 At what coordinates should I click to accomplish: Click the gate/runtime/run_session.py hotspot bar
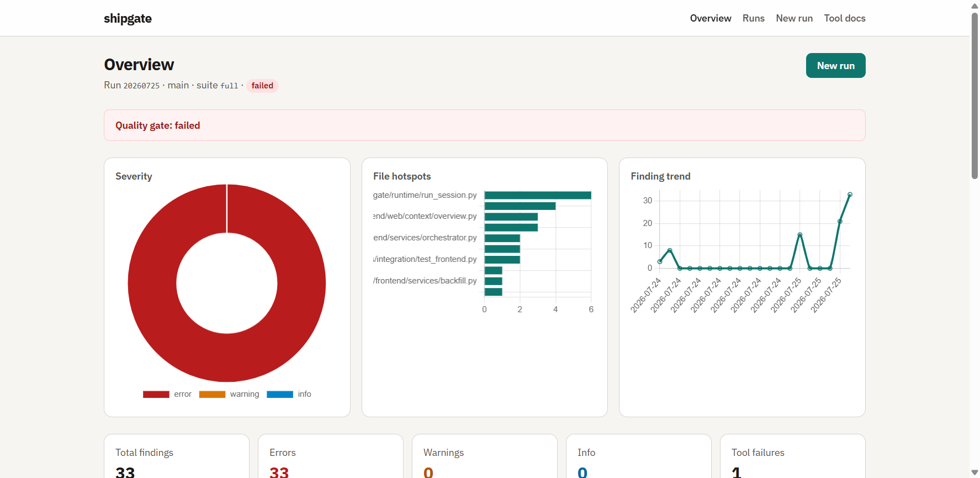(x=538, y=195)
